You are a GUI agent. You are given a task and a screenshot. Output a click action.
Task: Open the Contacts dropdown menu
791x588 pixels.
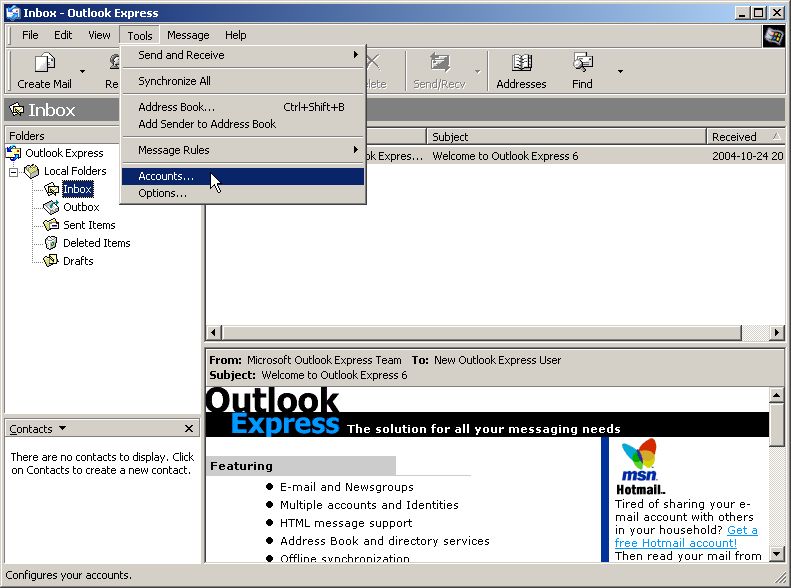coord(62,428)
